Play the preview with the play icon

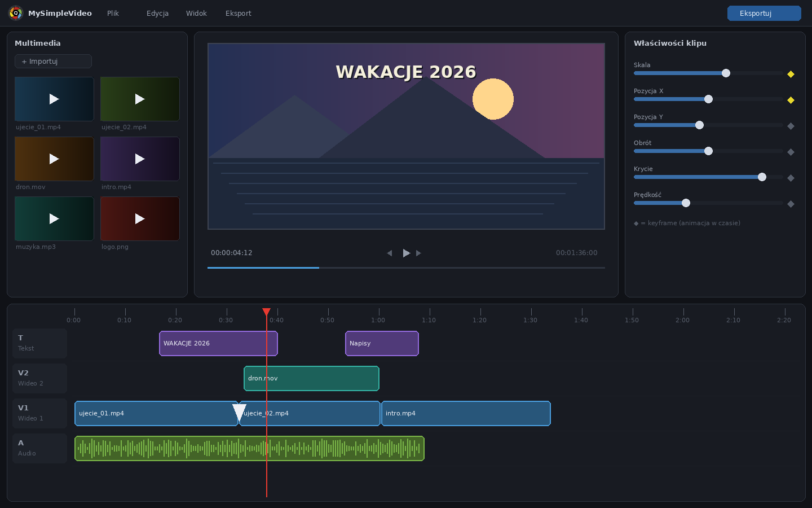(406, 253)
